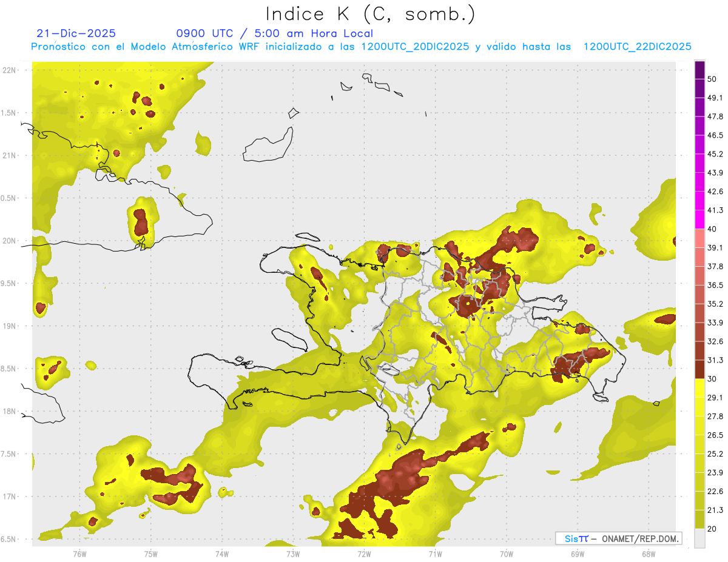Screen dimensions: 728x562
Task: Click the 18N latitude label
Action: pyautogui.click(x=10, y=412)
